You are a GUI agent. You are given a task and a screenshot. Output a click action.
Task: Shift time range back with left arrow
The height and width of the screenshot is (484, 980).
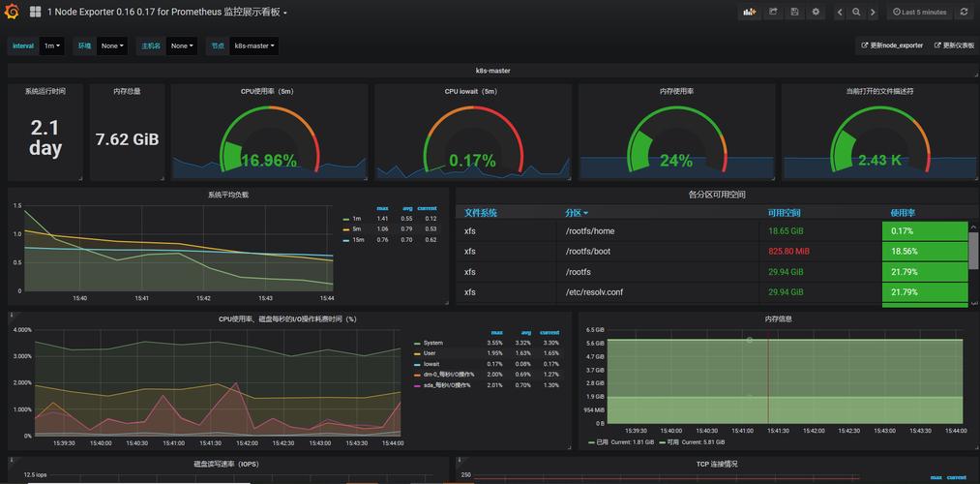tap(839, 13)
